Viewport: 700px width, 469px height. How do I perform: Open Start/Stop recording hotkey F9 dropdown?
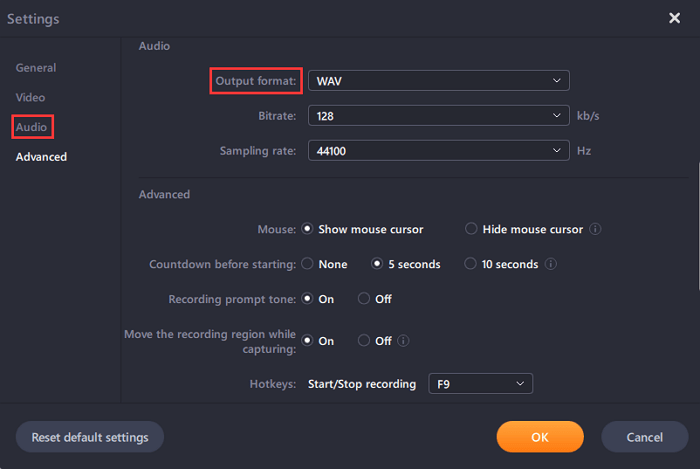pyautogui.click(x=480, y=384)
